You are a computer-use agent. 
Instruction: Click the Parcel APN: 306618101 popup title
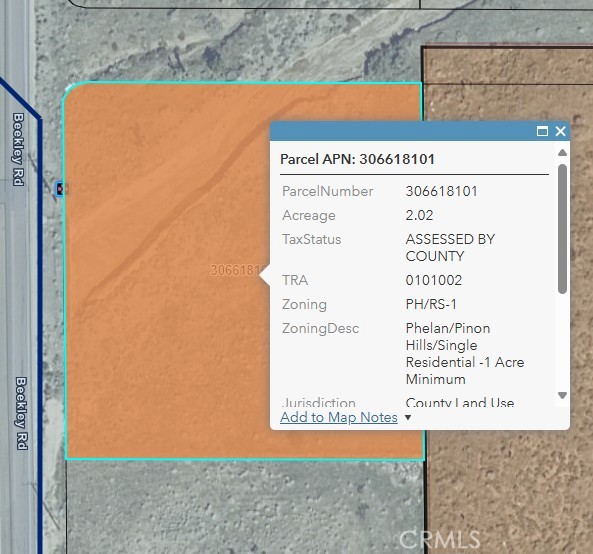click(x=357, y=159)
